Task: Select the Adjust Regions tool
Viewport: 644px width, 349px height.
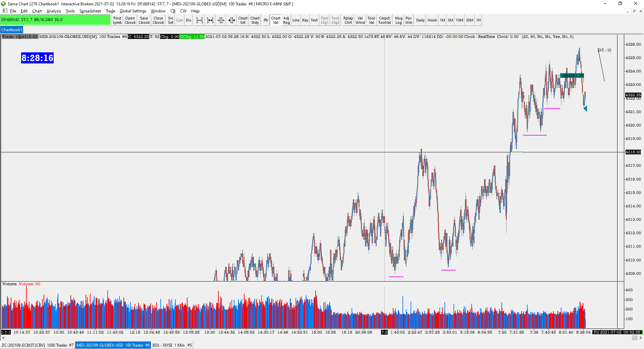Action: tap(286, 20)
